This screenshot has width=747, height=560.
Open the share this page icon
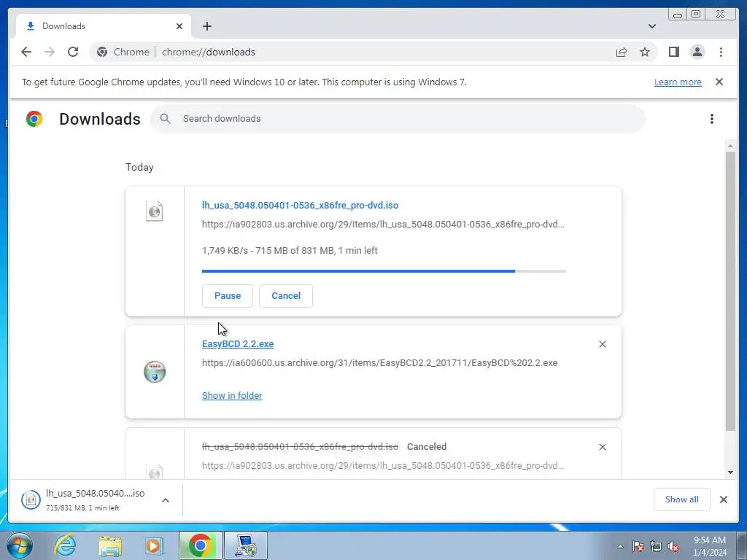(622, 52)
